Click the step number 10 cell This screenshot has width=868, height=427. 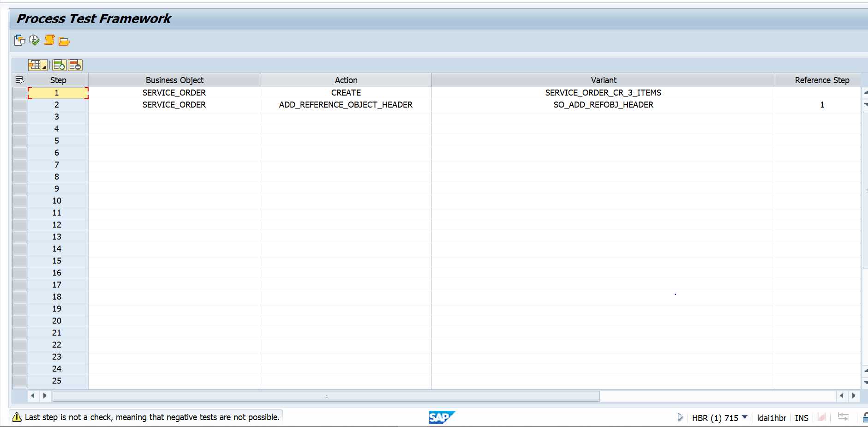[58, 201]
